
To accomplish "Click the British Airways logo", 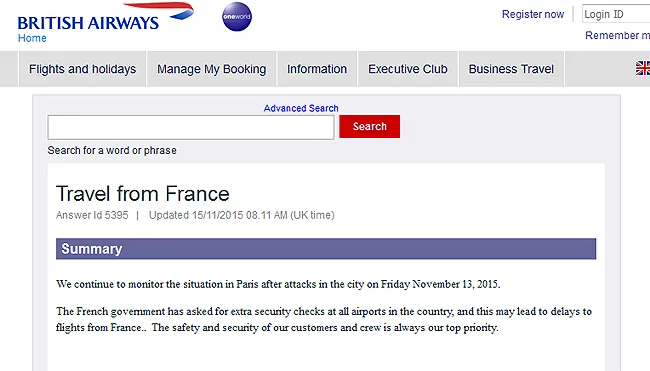I will pyautogui.click(x=106, y=17).
